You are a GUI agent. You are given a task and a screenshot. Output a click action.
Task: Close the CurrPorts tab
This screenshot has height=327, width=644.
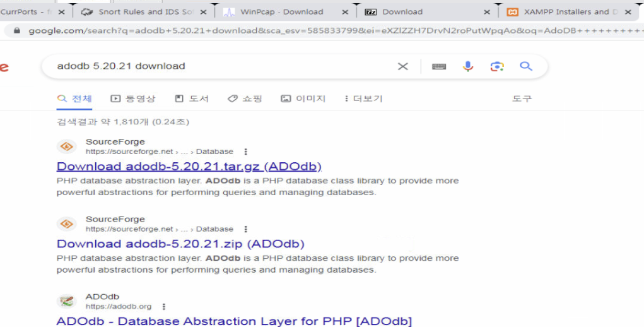pos(62,13)
